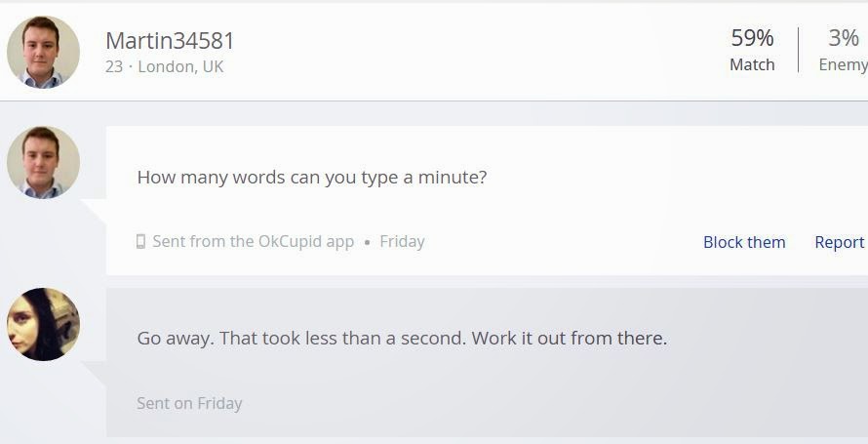The image size is (868, 444).
Task: Click the Enemy label under 3%
Action: (843, 64)
